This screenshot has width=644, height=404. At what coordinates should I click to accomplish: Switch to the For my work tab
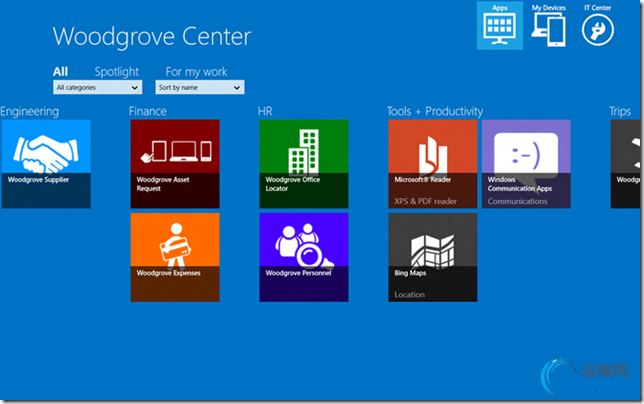tap(196, 72)
